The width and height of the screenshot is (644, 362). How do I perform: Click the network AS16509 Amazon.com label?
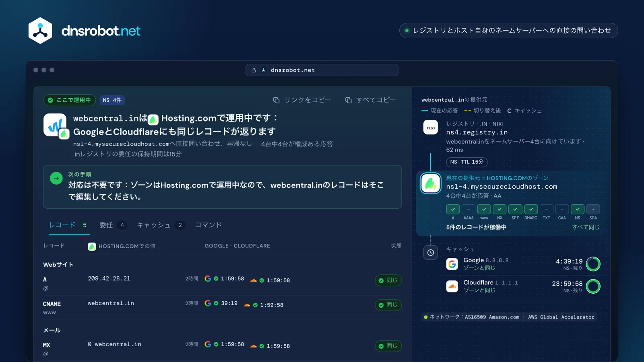(509, 317)
